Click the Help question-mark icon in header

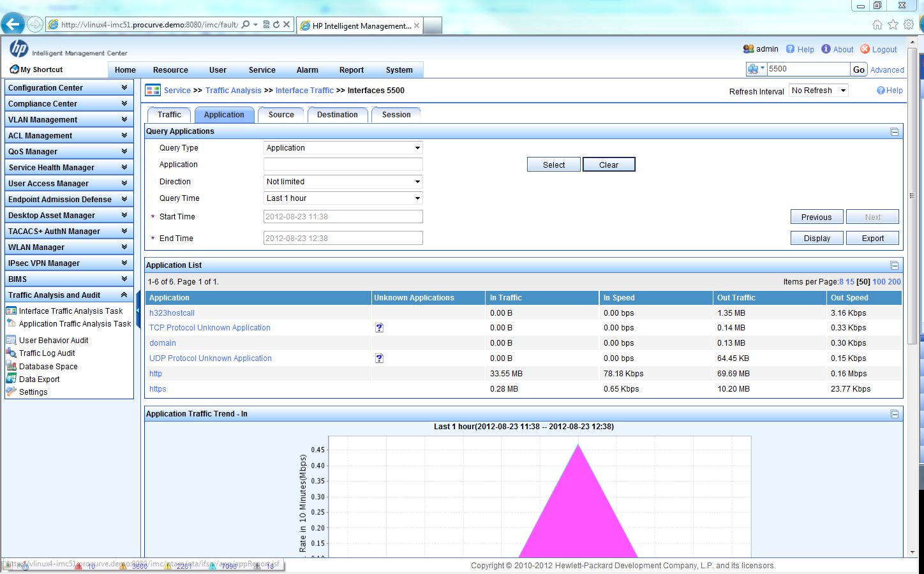point(790,49)
